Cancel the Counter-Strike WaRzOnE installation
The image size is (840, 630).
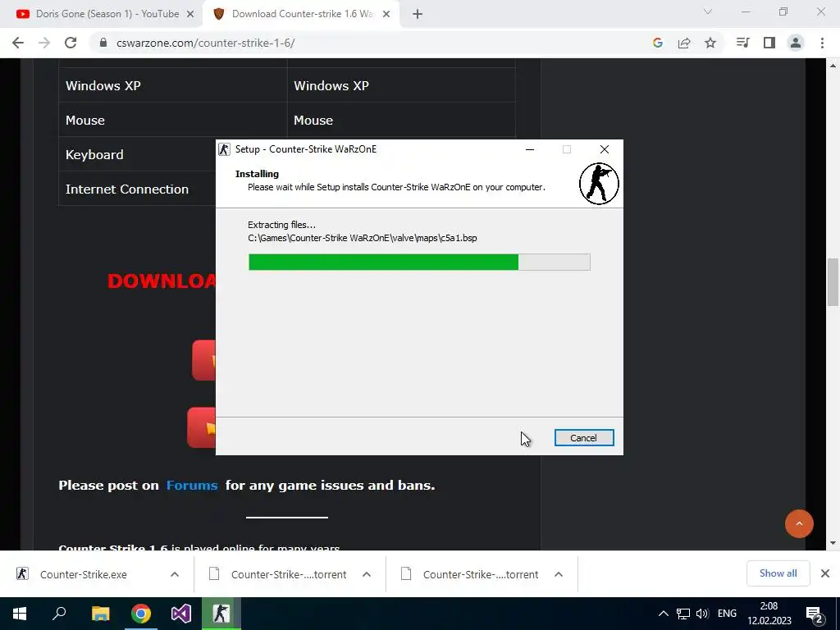pyautogui.click(x=584, y=438)
